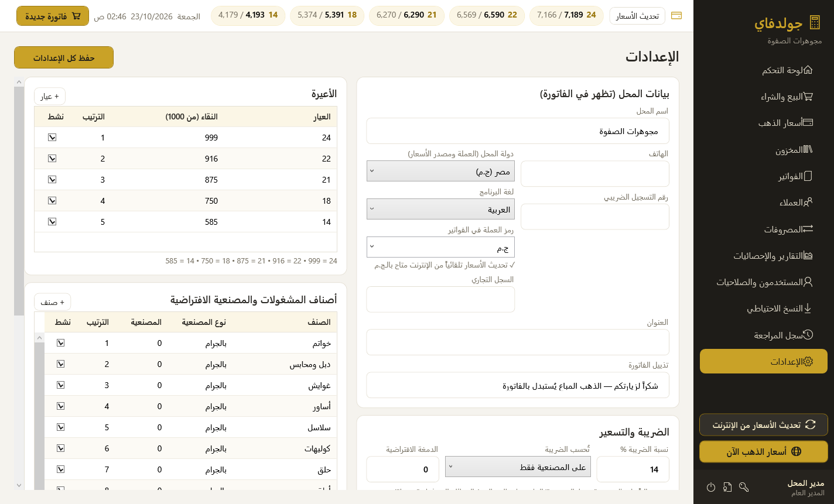Click the + صنف add category button
The width and height of the screenshot is (834, 504).
pos(53,301)
